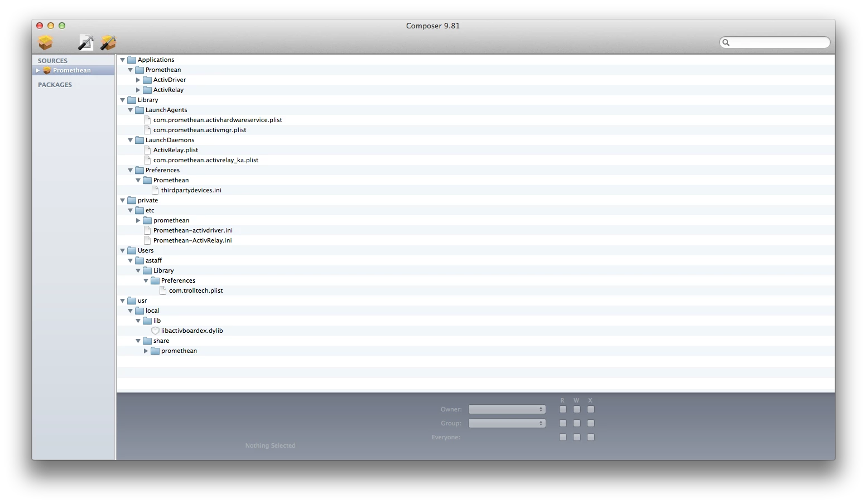
Task: Select the share folder icon
Action: 147,341
